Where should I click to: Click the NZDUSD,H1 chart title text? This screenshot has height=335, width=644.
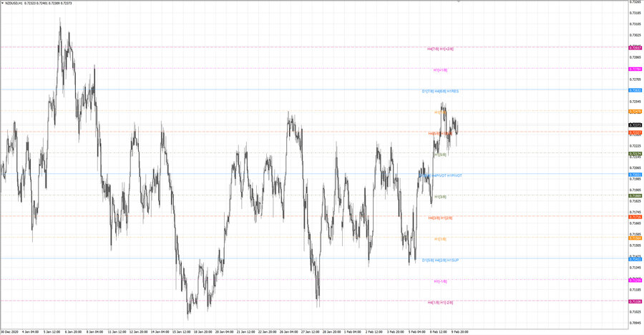point(14,4)
